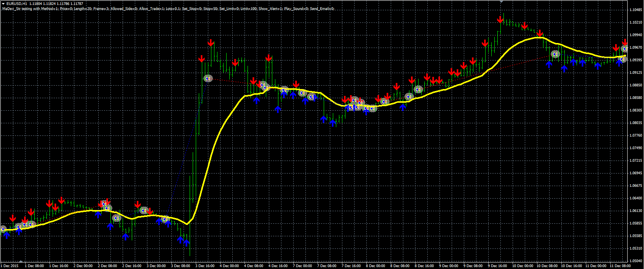Select the MaDev_Str expert parameters line
Screen dimensions: 644x269
[168, 9]
